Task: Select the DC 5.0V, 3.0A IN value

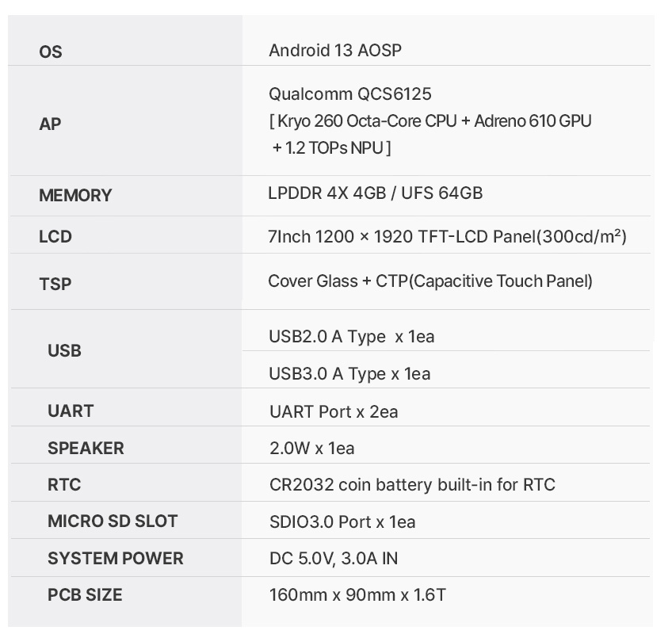Action: (x=334, y=559)
